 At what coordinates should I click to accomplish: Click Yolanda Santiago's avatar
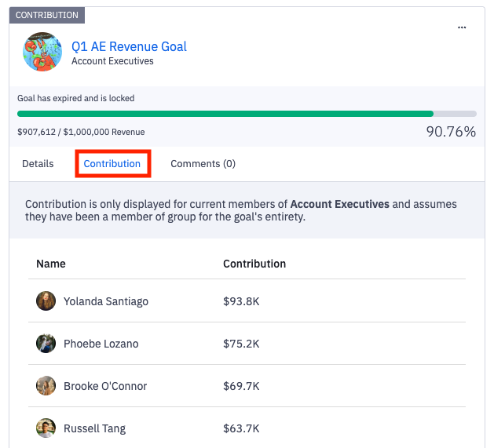[x=46, y=300]
